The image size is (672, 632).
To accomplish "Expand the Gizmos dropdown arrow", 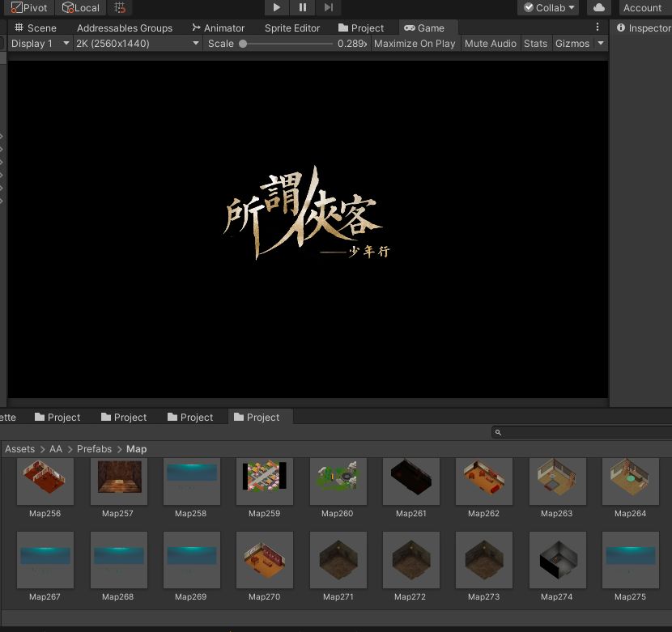I will [601, 44].
